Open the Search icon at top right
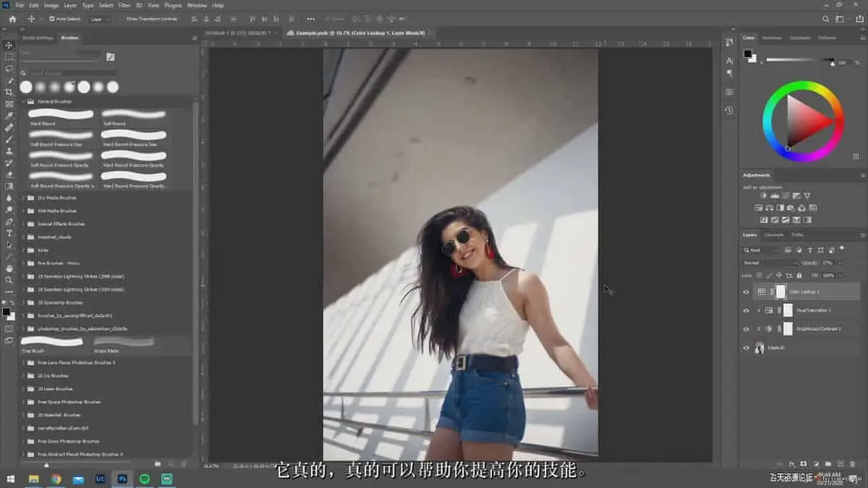Viewport: 868px width, 488px height. pyautogui.click(x=826, y=19)
